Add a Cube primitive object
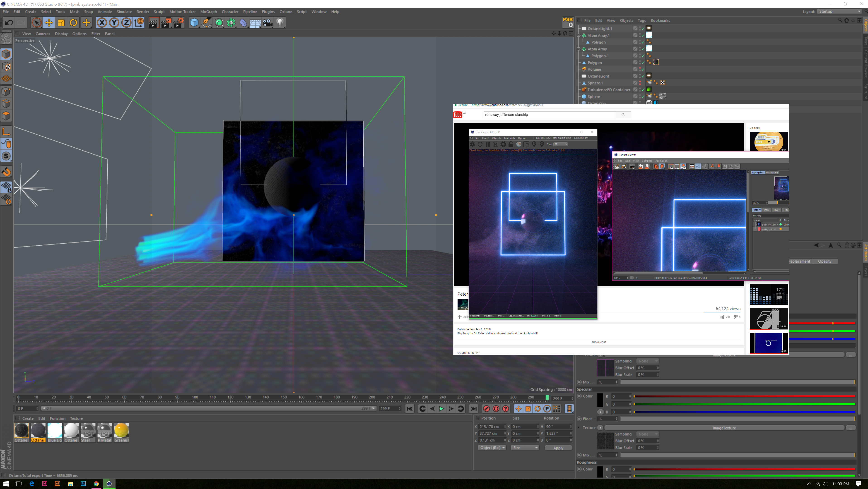The height and width of the screenshot is (489, 868). tap(194, 23)
